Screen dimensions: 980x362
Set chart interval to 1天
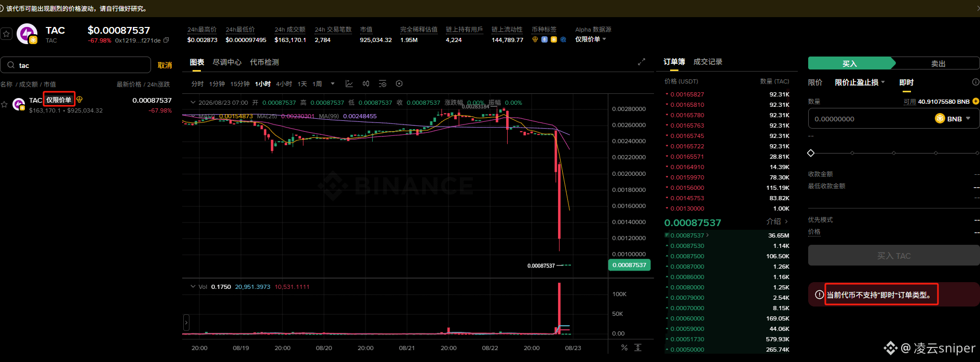[x=302, y=83]
